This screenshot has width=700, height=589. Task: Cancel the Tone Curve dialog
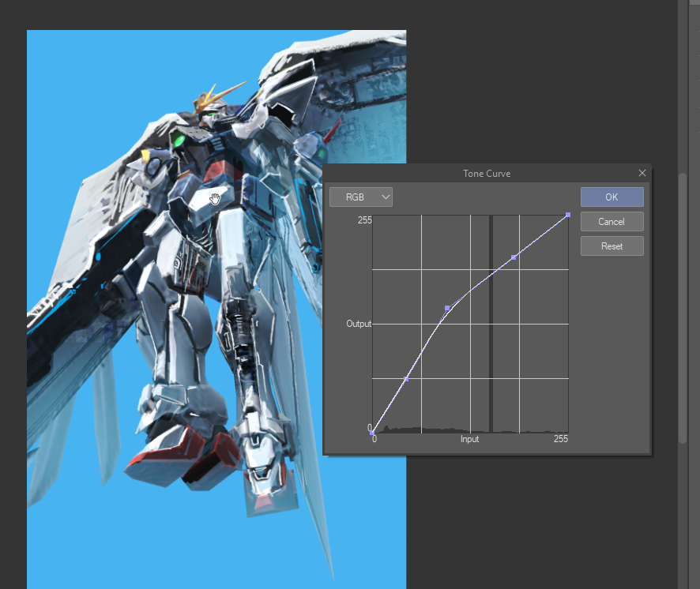pyautogui.click(x=612, y=221)
